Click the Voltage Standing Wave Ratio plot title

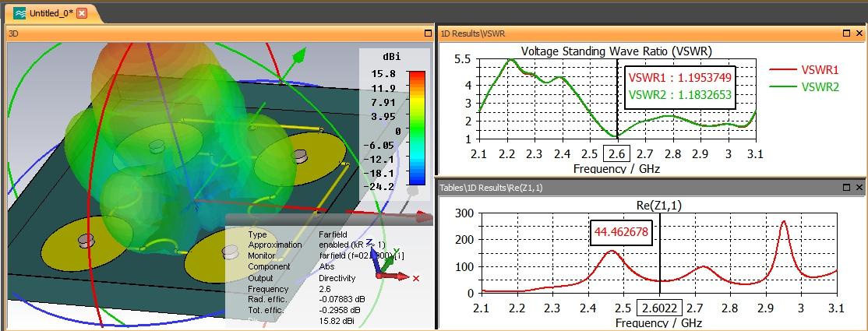(x=616, y=51)
